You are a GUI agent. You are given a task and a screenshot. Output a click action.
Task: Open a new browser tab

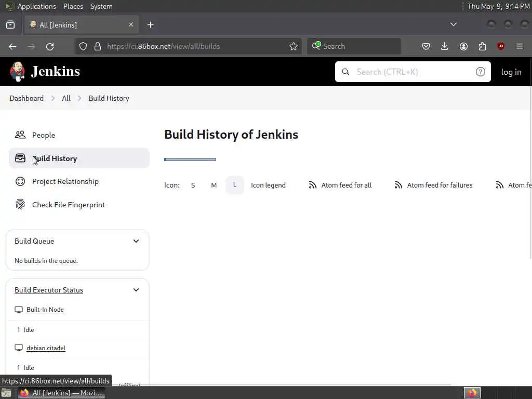tap(151, 25)
